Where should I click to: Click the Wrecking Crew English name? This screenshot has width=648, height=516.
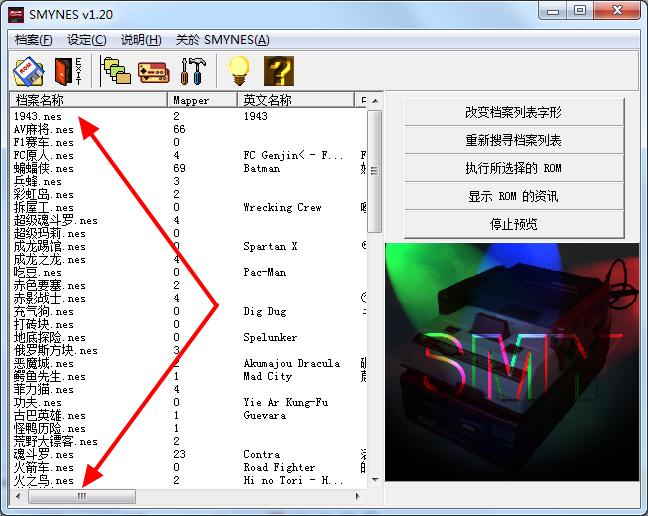coord(283,207)
